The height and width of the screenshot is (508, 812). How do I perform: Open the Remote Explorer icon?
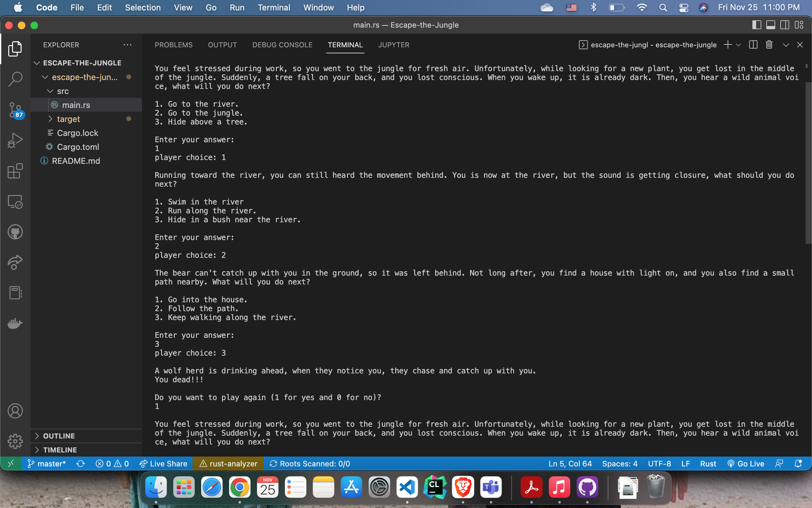tap(15, 202)
